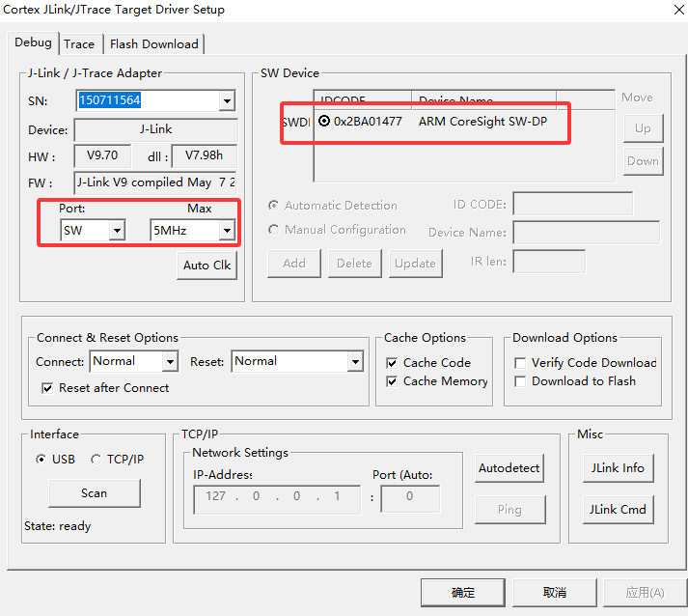Click the IR len input field
The width and height of the screenshot is (688, 616).
click(x=549, y=262)
